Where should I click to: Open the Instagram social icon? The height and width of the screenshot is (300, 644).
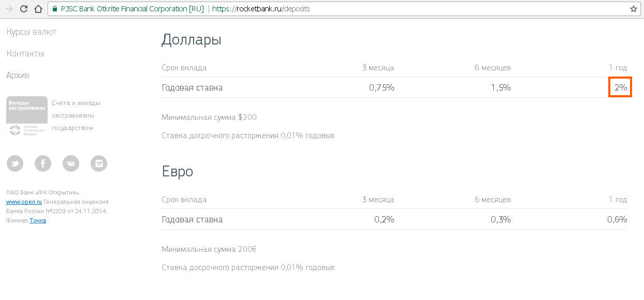99,163
